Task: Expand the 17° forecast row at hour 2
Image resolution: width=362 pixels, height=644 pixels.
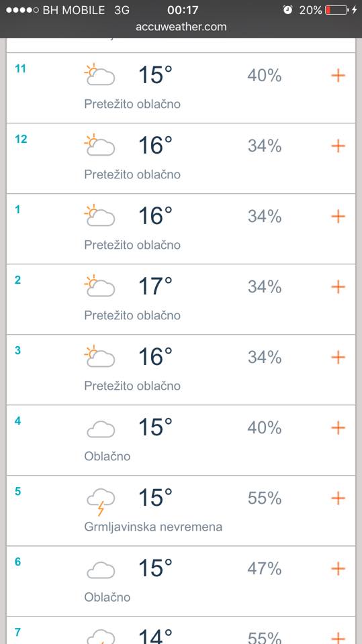Action: pyautogui.click(x=338, y=286)
